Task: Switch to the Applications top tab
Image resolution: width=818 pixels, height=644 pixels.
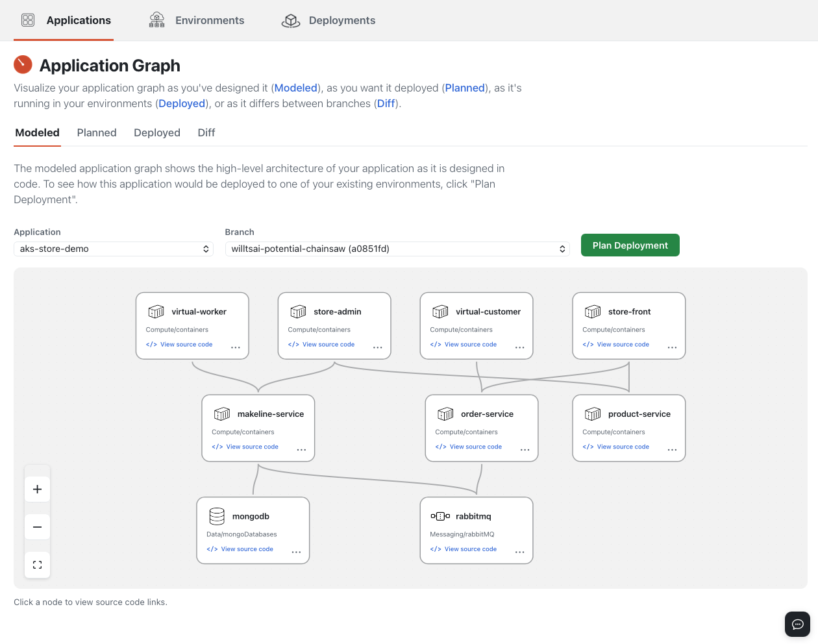Action: (64, 20)
